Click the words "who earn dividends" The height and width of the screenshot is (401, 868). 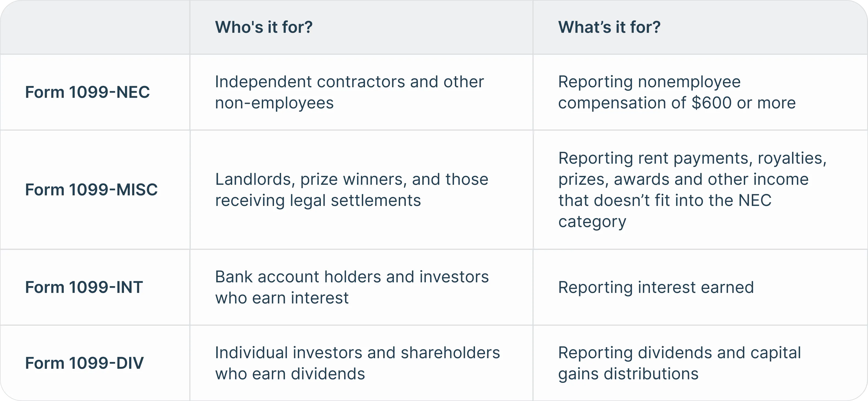pos(290,374)
